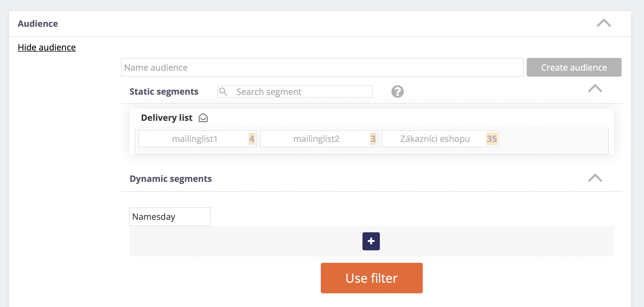
Task: Click the search magnifier icon
Action: tap(223, 92)
